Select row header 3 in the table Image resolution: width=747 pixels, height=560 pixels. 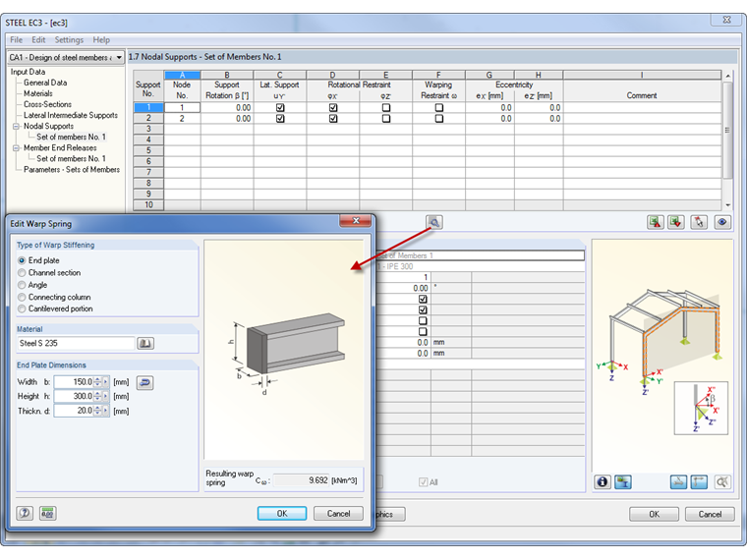pyautogui.click(x=148, y=129)
